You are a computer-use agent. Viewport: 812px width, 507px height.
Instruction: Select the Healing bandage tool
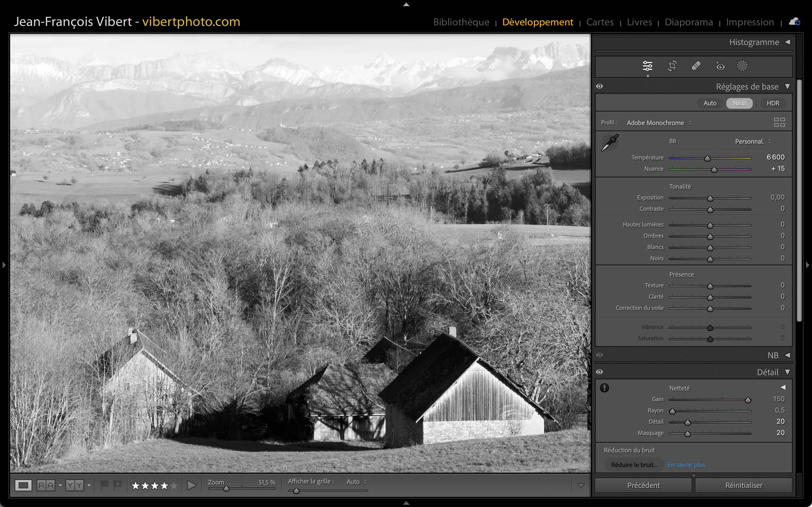click(696, 66)
